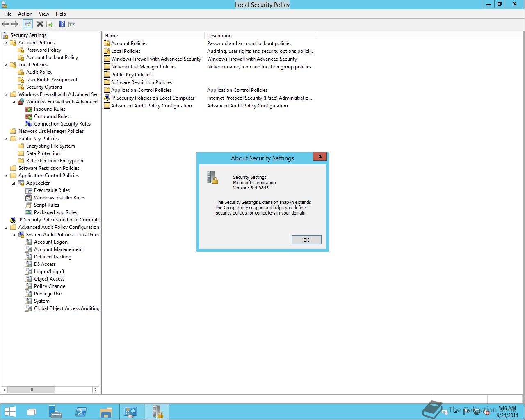
Task: Select Encrypting File System in tree
Action: (x=50, y=146)
